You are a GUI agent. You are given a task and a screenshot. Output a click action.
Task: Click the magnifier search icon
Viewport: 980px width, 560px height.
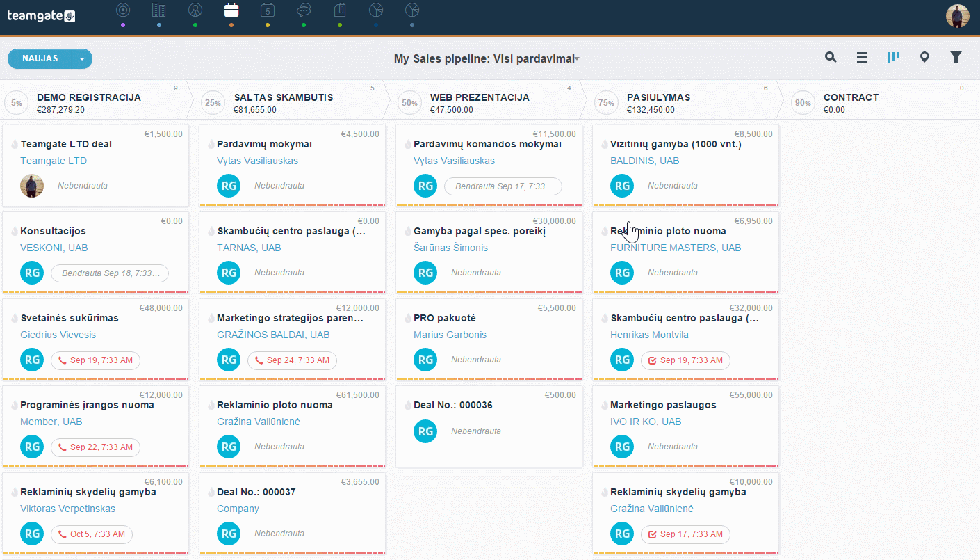tap(831, 58)
